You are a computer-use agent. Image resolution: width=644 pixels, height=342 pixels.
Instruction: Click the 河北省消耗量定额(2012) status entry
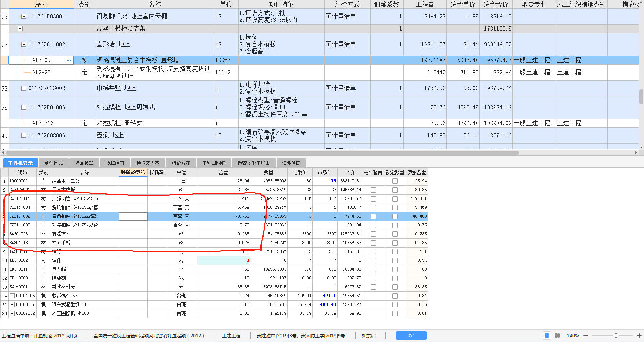[x=149, y=336]
